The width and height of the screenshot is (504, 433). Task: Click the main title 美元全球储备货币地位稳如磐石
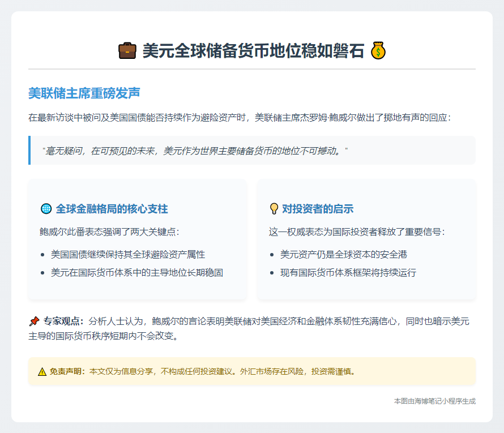tap(253, 51)
